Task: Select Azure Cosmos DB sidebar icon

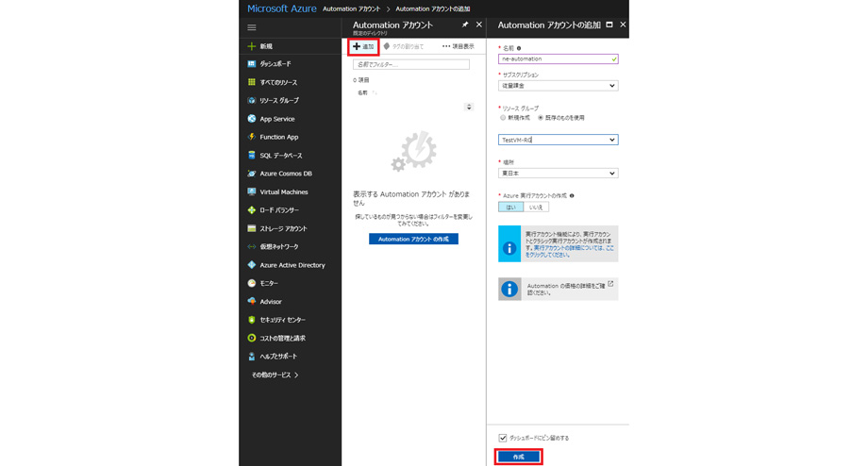Action: [252, 174]
